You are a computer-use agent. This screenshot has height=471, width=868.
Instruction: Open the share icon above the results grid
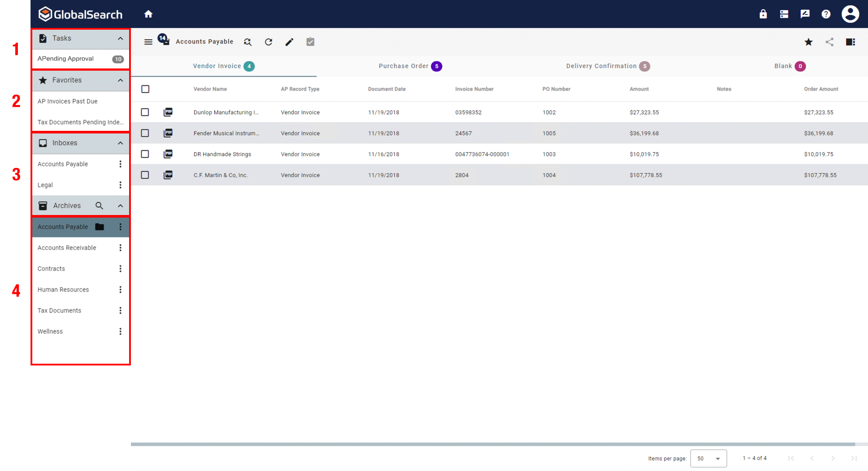point(830,41)
